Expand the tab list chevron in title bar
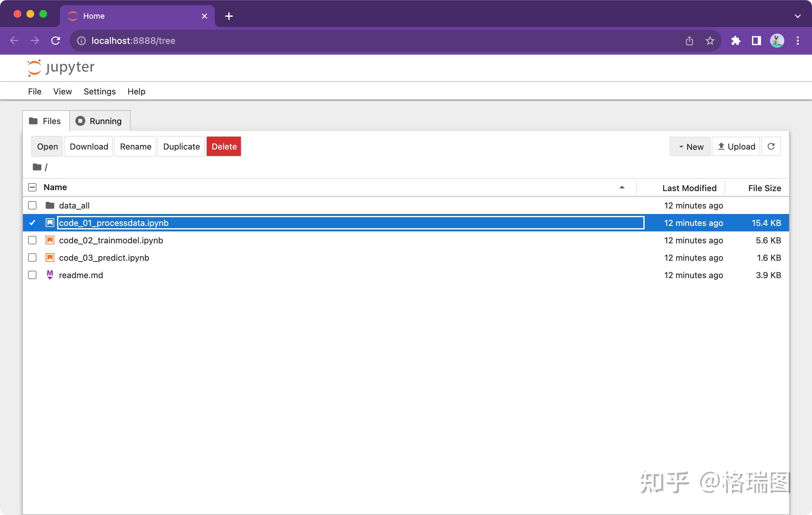 797,16
